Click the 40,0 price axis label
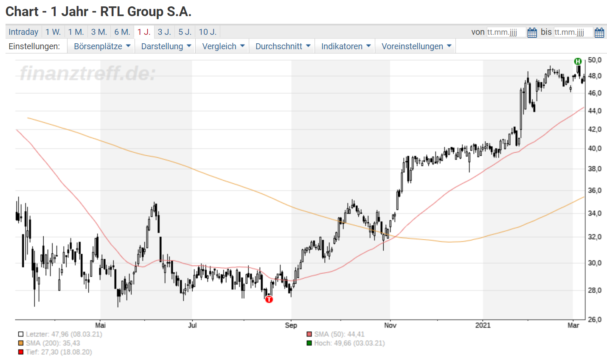Screen dimensions: 607x364 595,148
